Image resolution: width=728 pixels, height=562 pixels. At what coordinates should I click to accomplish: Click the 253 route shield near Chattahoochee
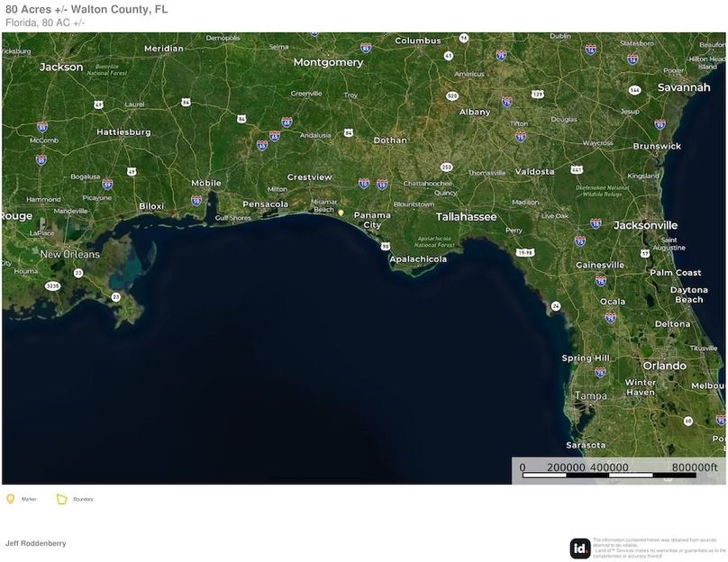tap(446, 168)
